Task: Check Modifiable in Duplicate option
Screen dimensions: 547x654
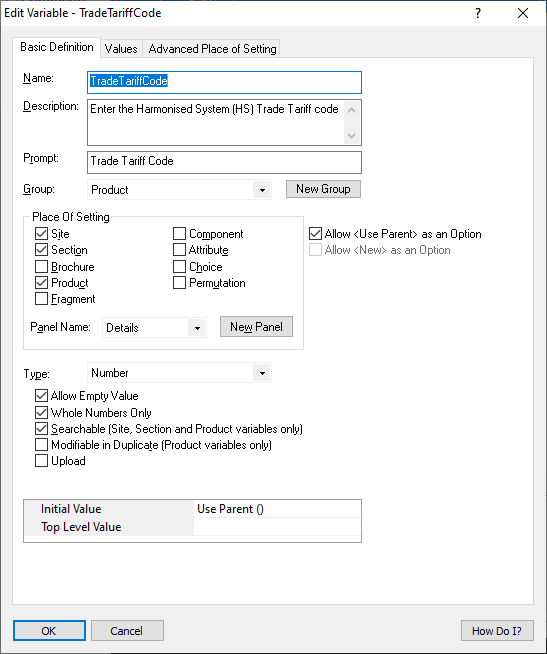Action: coord(41,445)
